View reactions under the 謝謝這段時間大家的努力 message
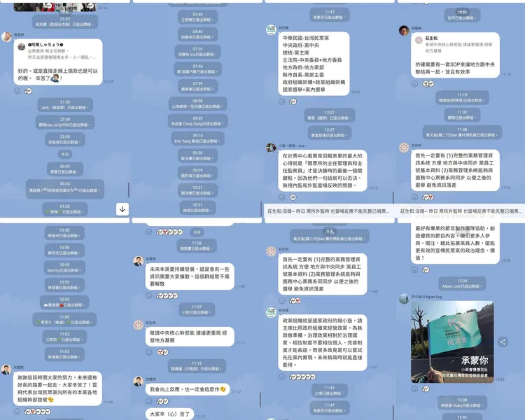The height and width of the screenshot is (420, 525). pyautogui.click(x=38, y=412)
